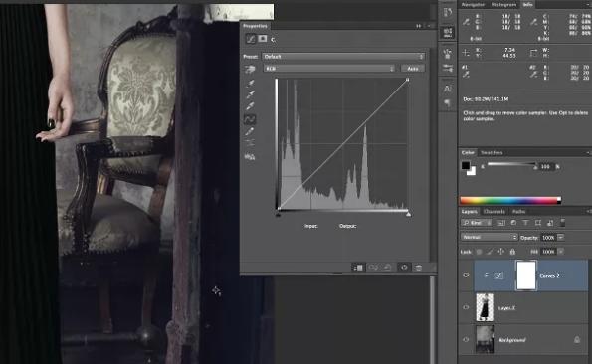Select the edit points curve tool
Viewport: 592px width, 364px height.
click(250, 119)
